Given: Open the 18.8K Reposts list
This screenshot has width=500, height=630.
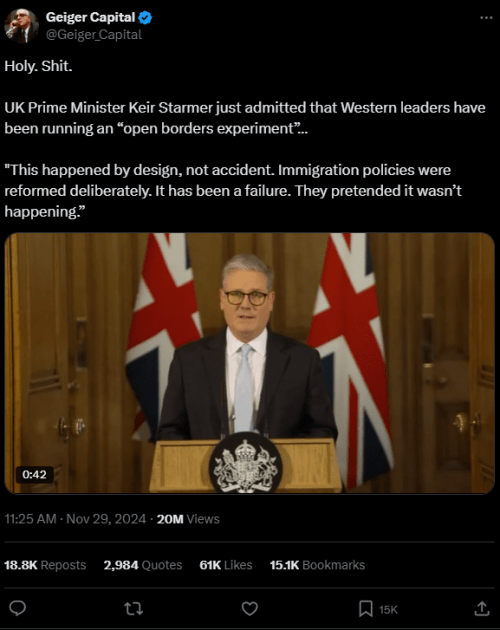Looking at the screenshot, I should click(45, 565).
